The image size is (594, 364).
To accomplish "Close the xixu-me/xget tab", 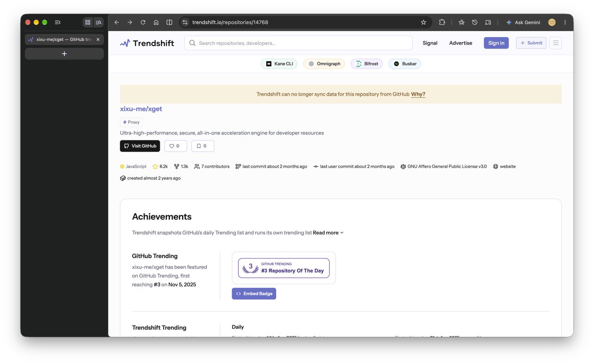I will pyautogui.click(x=98, y=40).
